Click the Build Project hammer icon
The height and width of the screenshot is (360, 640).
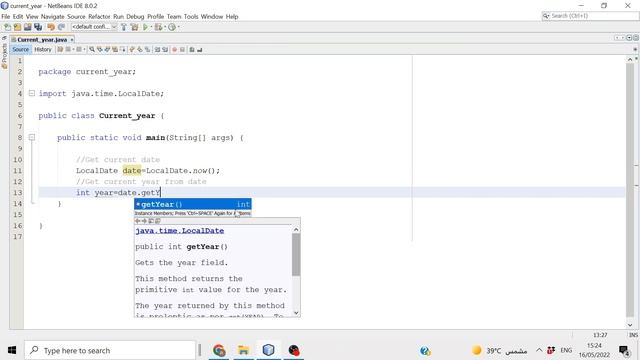point(124,27)
